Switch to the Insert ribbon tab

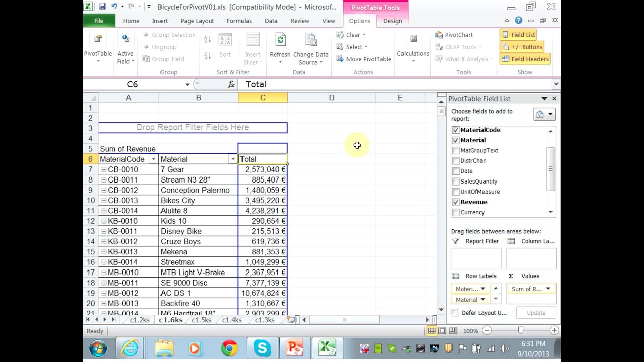pos(160,21)
